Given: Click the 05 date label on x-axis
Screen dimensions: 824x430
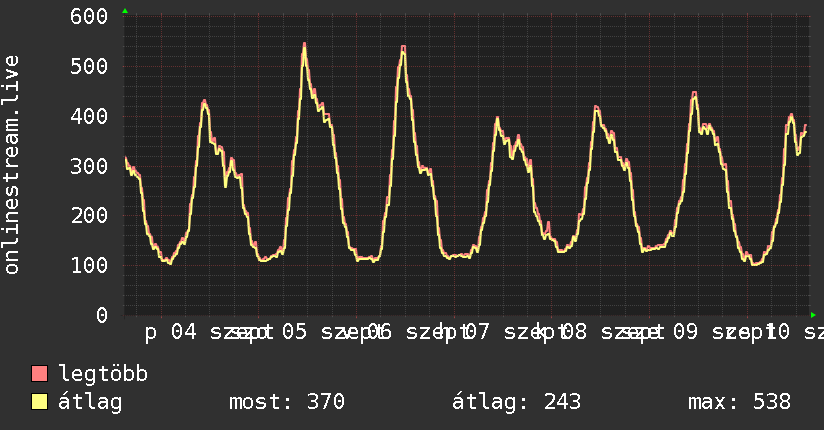Looking at the screenshot, I should click(x=294, y=332).
